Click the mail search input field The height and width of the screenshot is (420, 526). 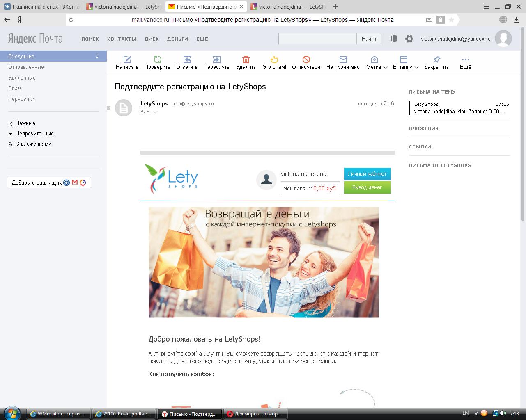tap(317, 39)
